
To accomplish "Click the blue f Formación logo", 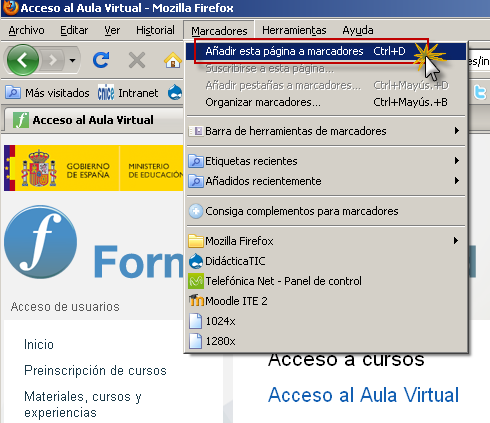I will (x=41, y=242).
